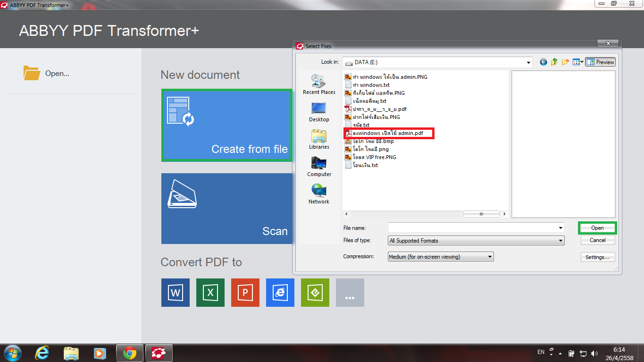Convert PDF to EPUB green icon
Viewport: 644px width, 362px height.
(315, 293)
